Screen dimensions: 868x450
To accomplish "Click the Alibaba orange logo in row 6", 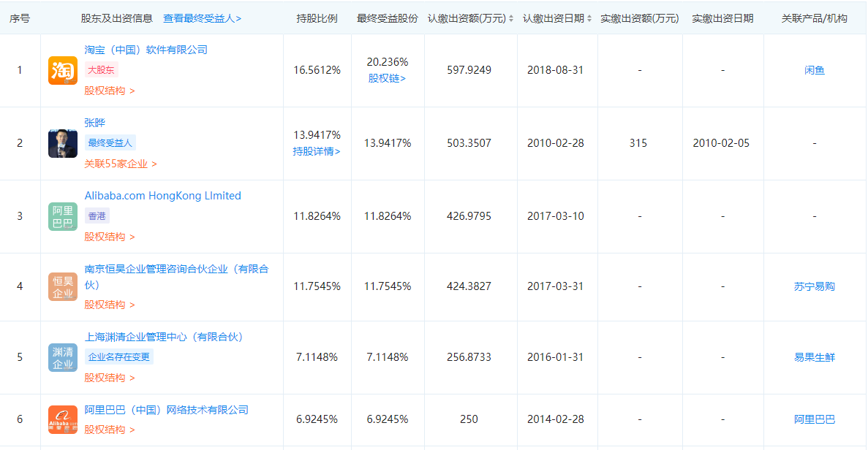I will [63, 419].
